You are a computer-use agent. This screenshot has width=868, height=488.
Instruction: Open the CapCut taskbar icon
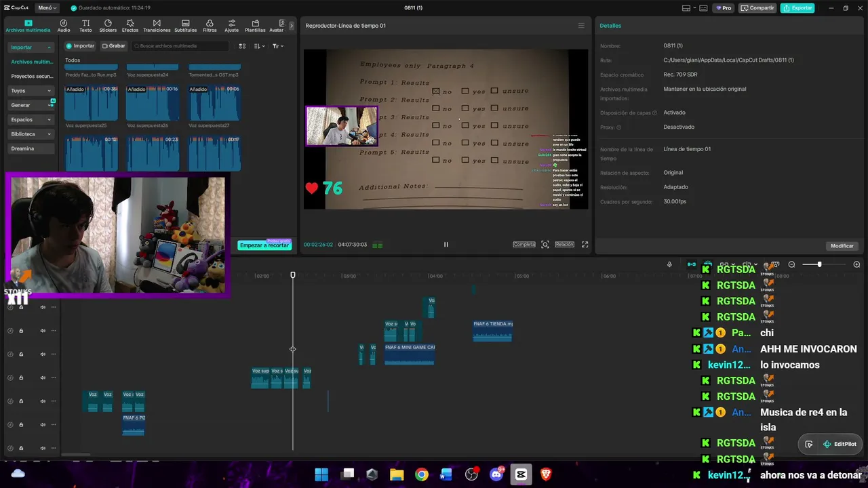[x=521, y=474]
